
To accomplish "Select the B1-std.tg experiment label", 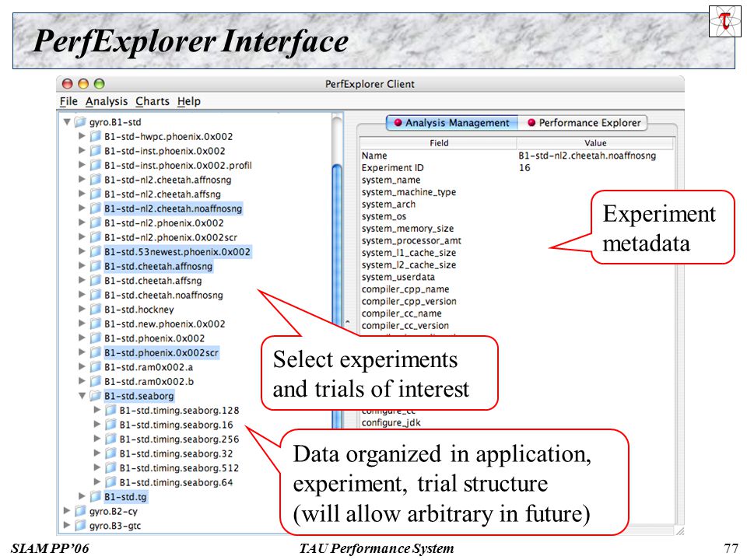I will pos(126,497).
